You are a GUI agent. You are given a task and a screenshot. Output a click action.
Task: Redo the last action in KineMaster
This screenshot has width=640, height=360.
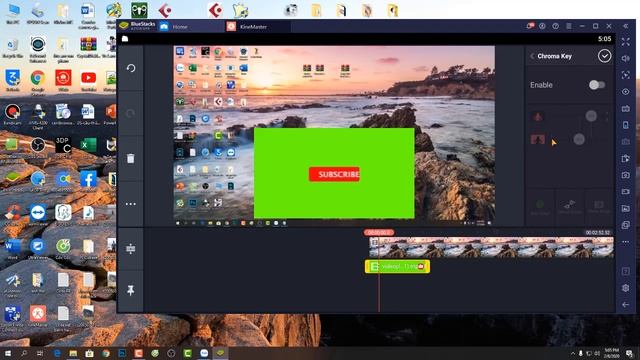pos(131,113)
